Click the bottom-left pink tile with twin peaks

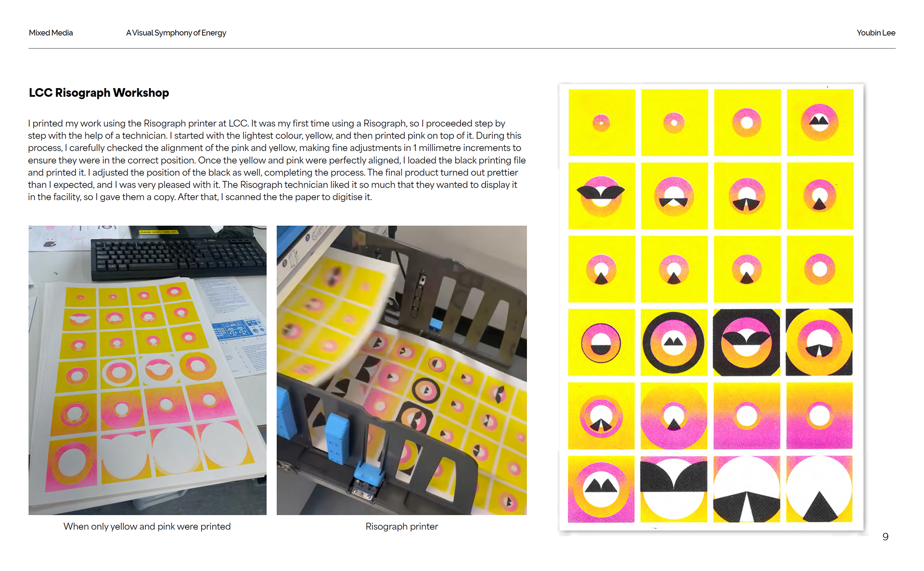click(x=602, y=489)
